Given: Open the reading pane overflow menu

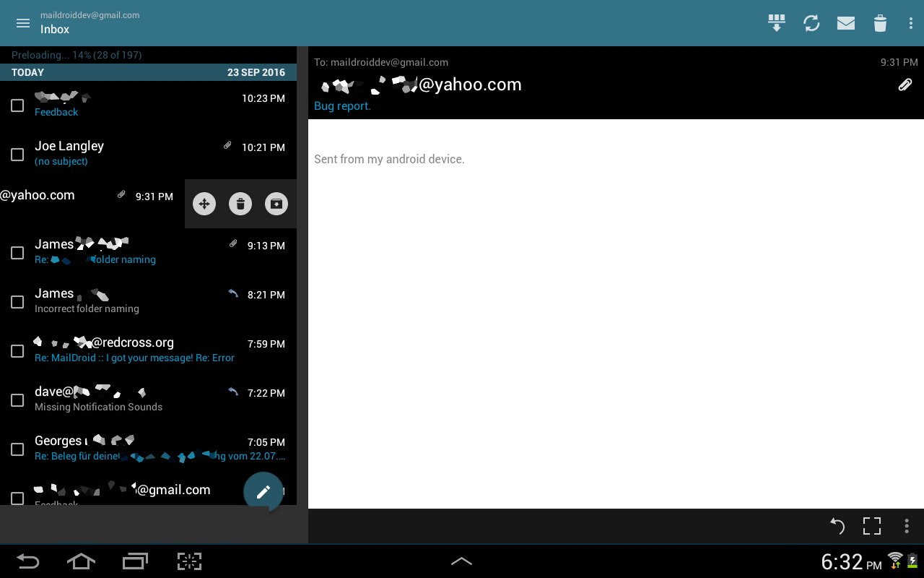Looking at the screenshot, I should tap(907, 526).
